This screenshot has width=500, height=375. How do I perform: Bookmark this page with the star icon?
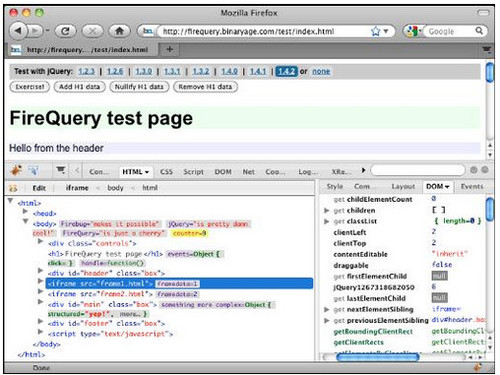click(376, 31)
